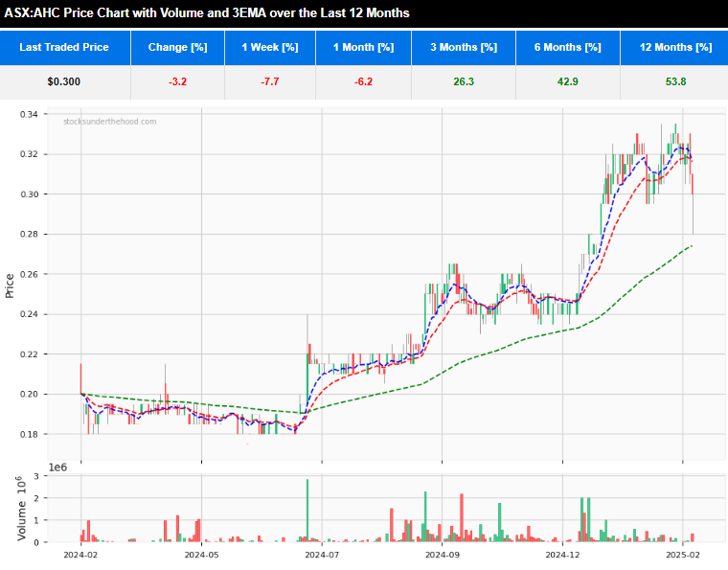The image size is (728, 570).
Task: Click the 0.18 price axis label
Action: (x=29, y=435)
